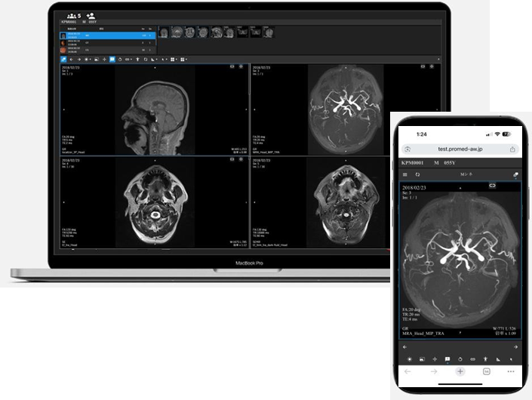Screen dimensions: 532x400
Task: Open the last series thumbnail on laptop
Action: coord(269,32)
